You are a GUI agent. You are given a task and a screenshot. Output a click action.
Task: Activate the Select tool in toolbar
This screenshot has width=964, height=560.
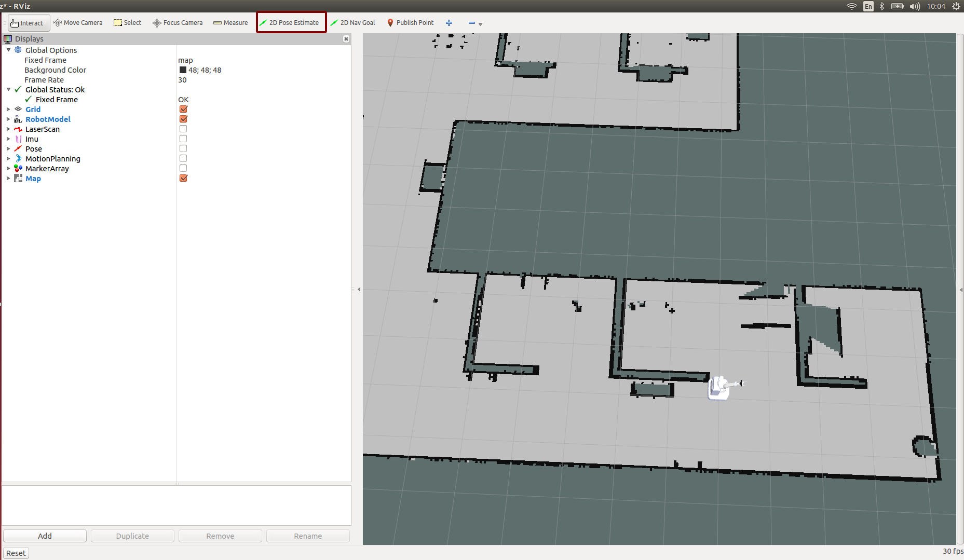127,23
